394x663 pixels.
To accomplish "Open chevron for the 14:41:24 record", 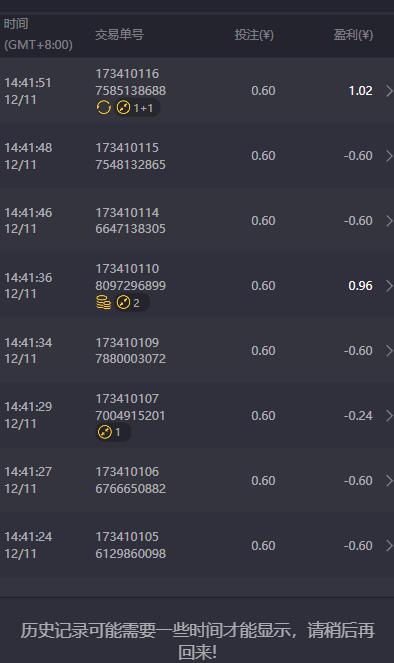I will [x=389, y=545].
